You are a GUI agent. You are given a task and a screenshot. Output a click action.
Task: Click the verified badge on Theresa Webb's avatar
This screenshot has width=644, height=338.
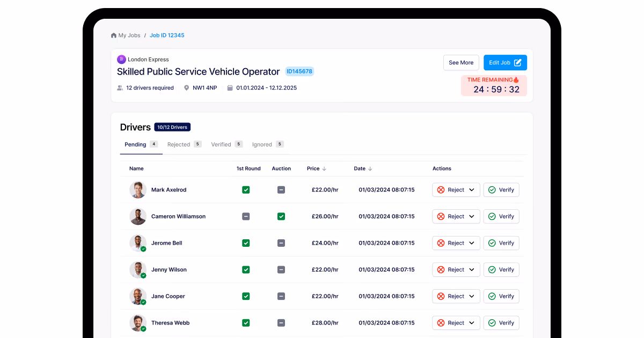tap(143, 329)
